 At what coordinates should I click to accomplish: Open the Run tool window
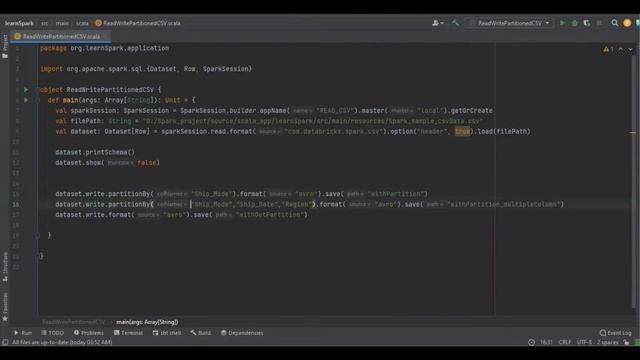point(22,333)
